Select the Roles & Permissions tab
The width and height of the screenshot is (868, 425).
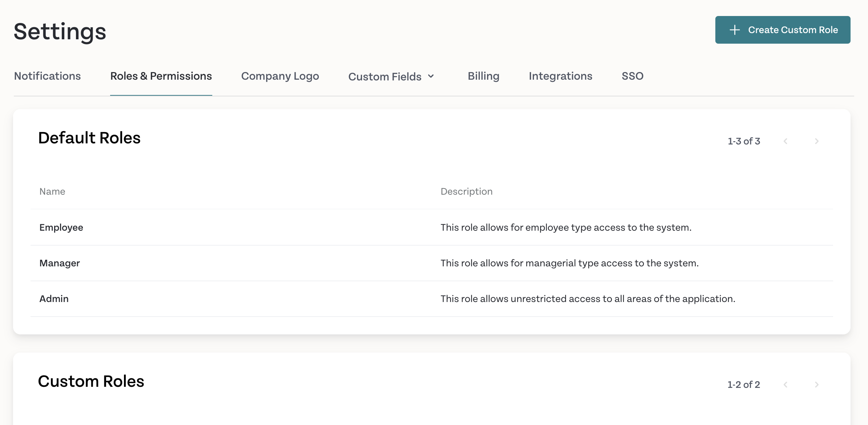(161, 76)
